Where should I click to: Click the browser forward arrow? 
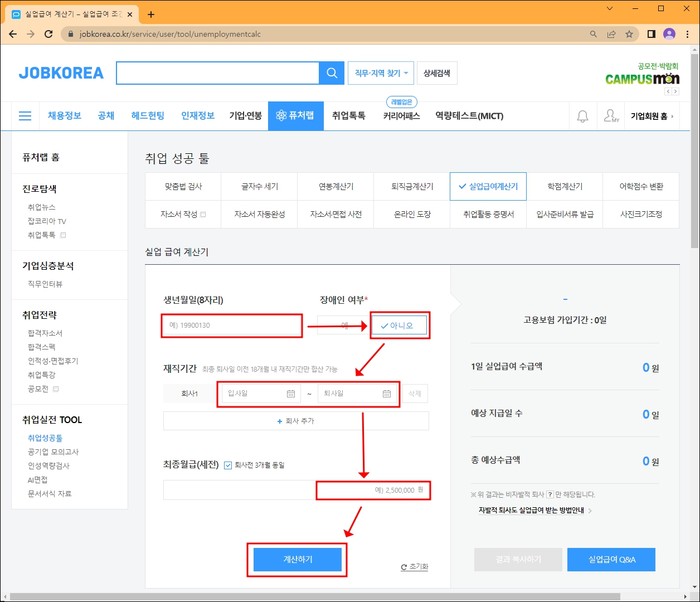31,34
